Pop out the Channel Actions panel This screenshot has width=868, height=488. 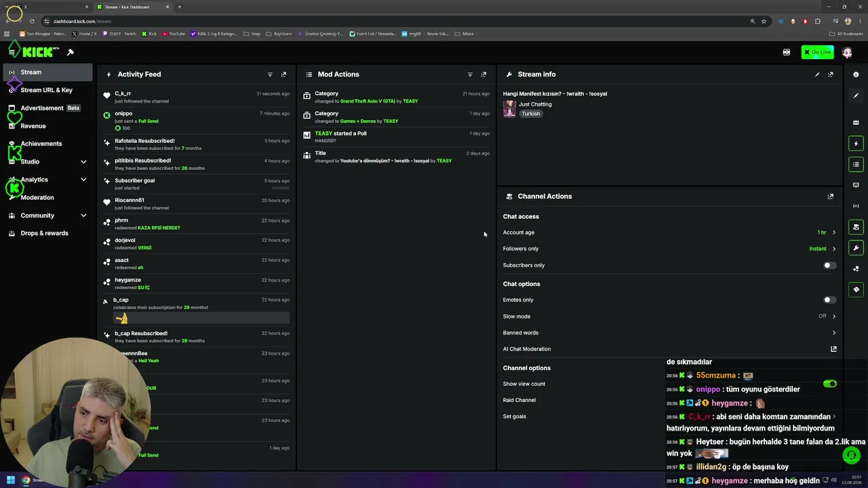(x=831, y=197)
